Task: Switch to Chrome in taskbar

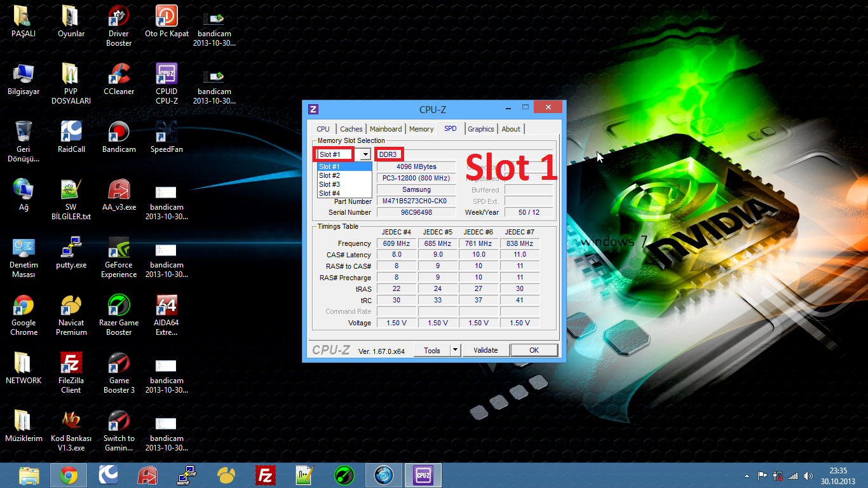Action: pyautogui.click(x=69, y=475)
